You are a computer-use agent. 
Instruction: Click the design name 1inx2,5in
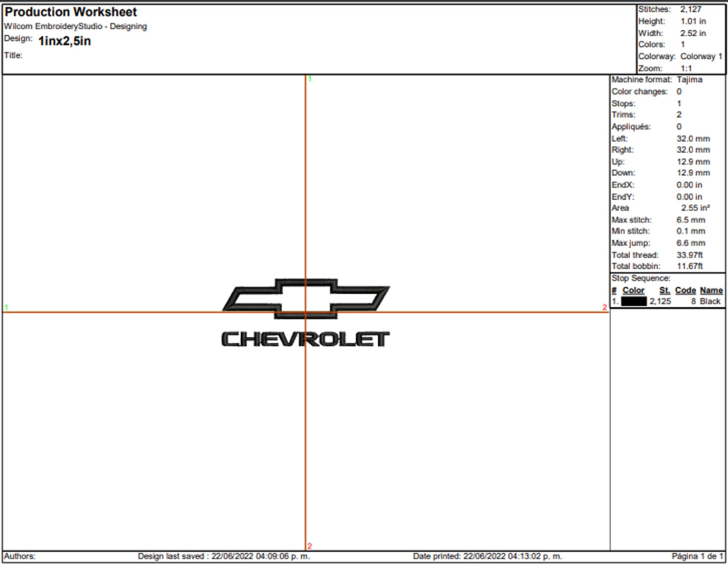coord(65,41)
